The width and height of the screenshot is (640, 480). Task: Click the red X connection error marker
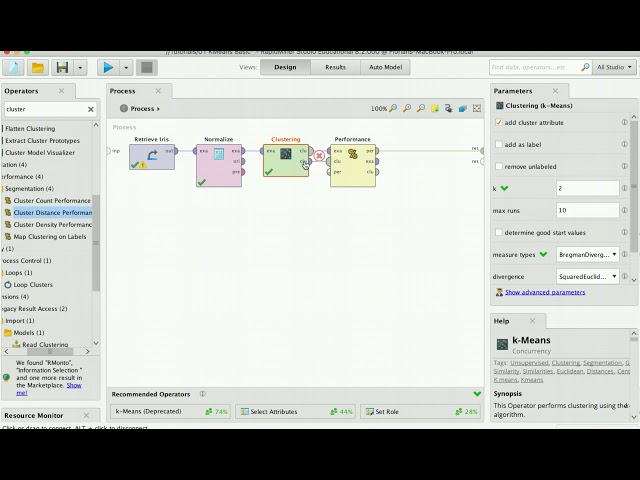pos(319,156)
